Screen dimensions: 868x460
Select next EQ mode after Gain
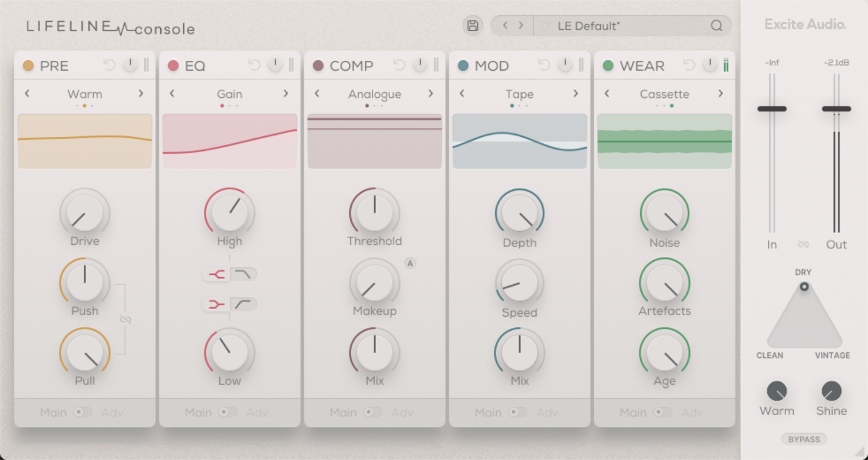(x=286, y=93)
